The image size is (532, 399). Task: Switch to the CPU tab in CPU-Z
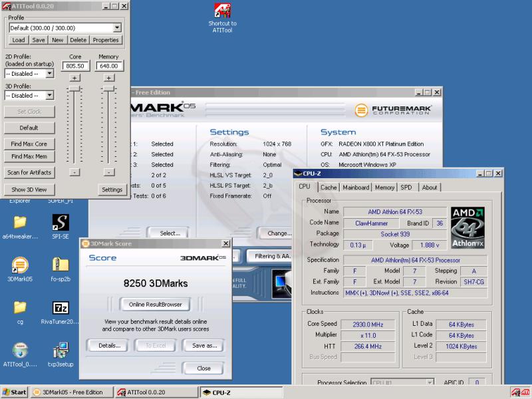coord(305,187)
